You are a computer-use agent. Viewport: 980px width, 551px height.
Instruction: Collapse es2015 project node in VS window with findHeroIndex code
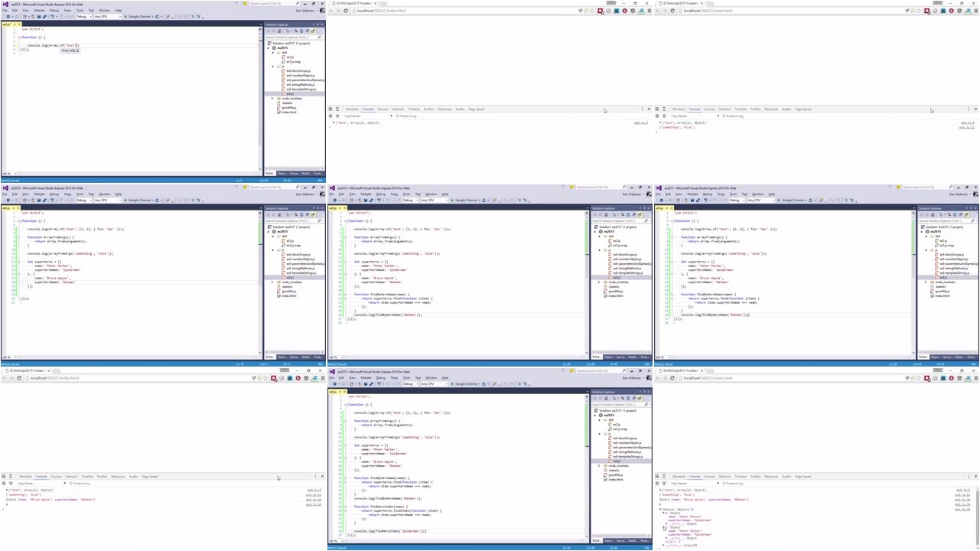click(x=594, y=415)
